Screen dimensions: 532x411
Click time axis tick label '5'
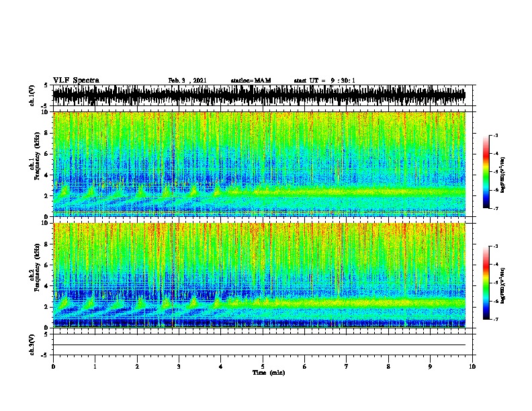coord(263,367)
